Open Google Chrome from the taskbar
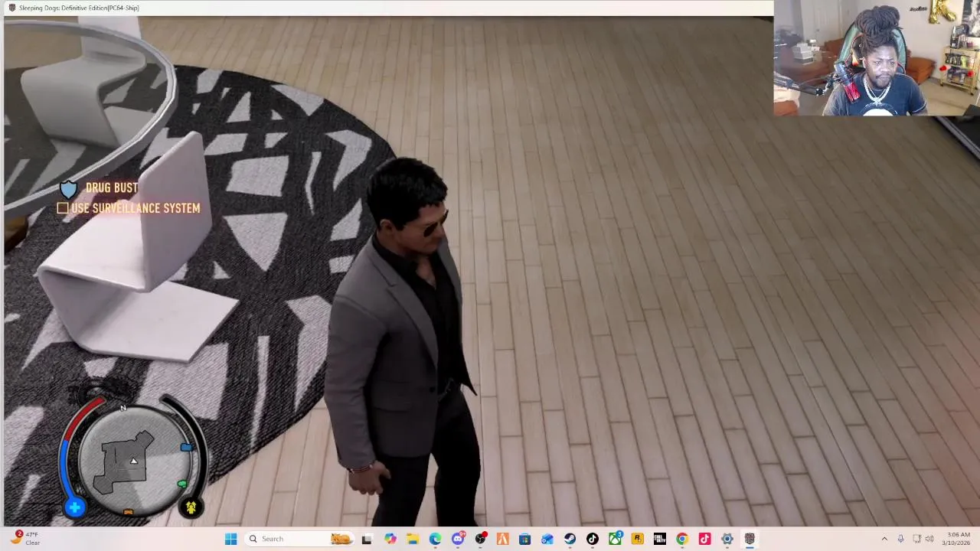This screenshot has width=980, height=551. pos(682,539)
